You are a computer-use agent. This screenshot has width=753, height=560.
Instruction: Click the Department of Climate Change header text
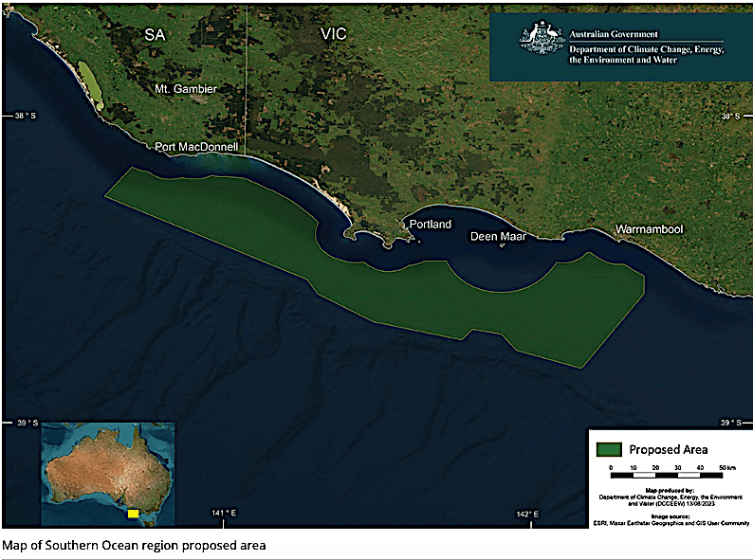646,52
